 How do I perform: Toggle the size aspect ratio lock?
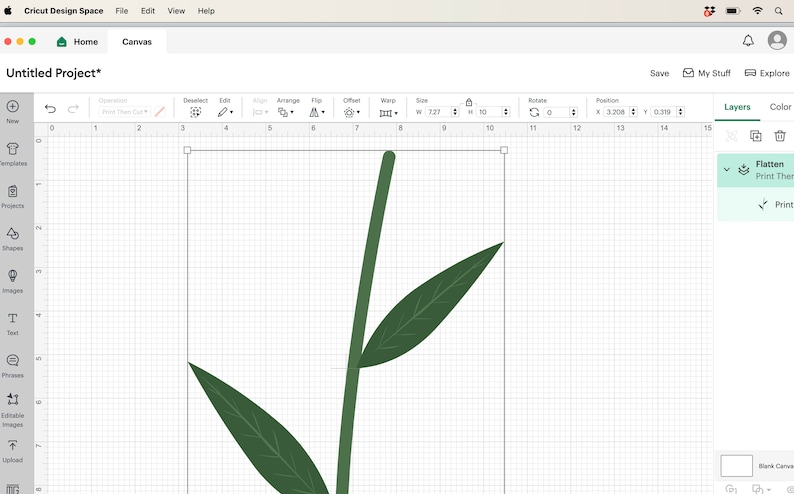(x=469, y=102)
